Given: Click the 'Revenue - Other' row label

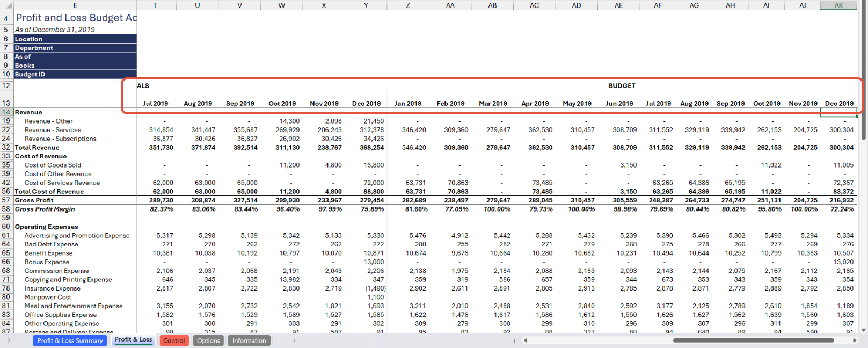Looking at the screenshot, I should click(48, 121).
